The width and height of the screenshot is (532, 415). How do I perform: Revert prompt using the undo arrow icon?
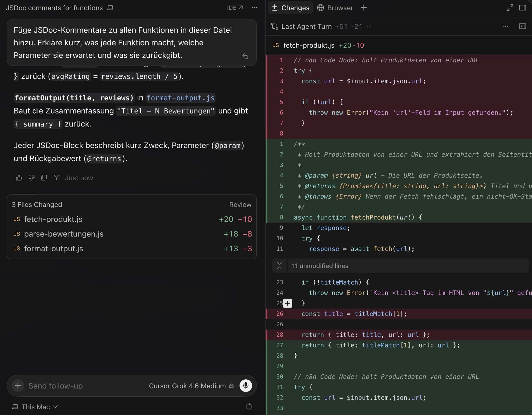coord(245,56)
